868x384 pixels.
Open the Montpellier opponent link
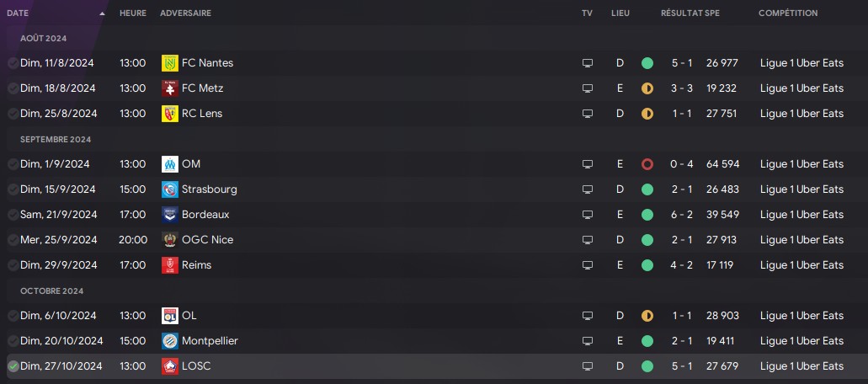click(x=210, y=341)
